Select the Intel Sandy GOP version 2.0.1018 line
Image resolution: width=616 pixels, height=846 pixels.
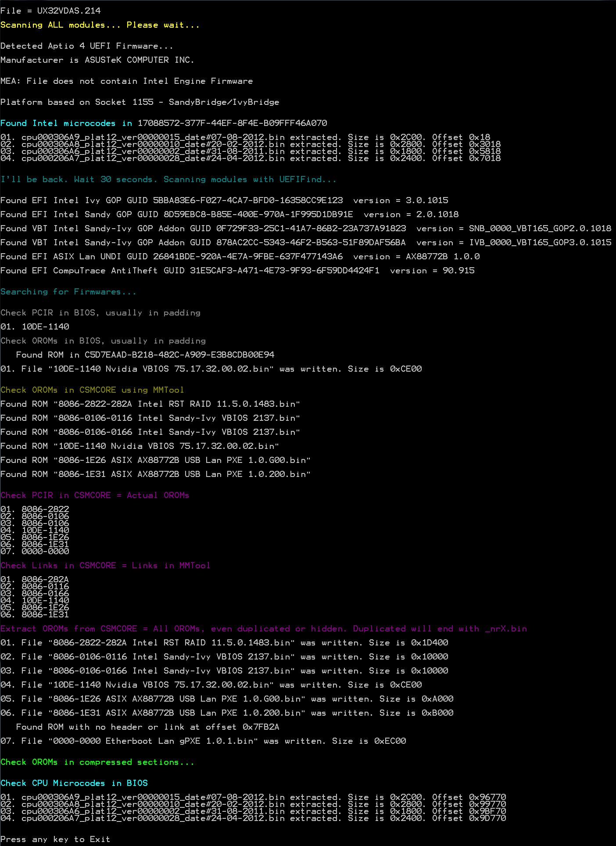pyautogui.click(x=229, y=215)
